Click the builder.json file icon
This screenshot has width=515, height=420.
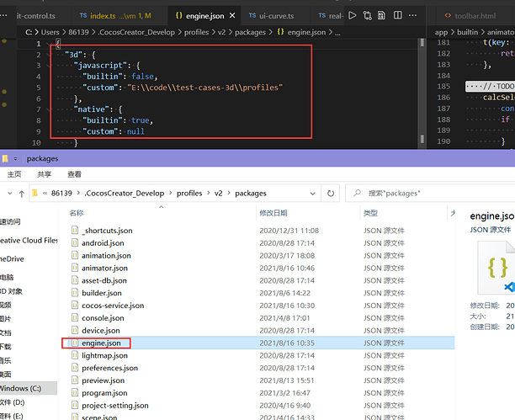75,293
